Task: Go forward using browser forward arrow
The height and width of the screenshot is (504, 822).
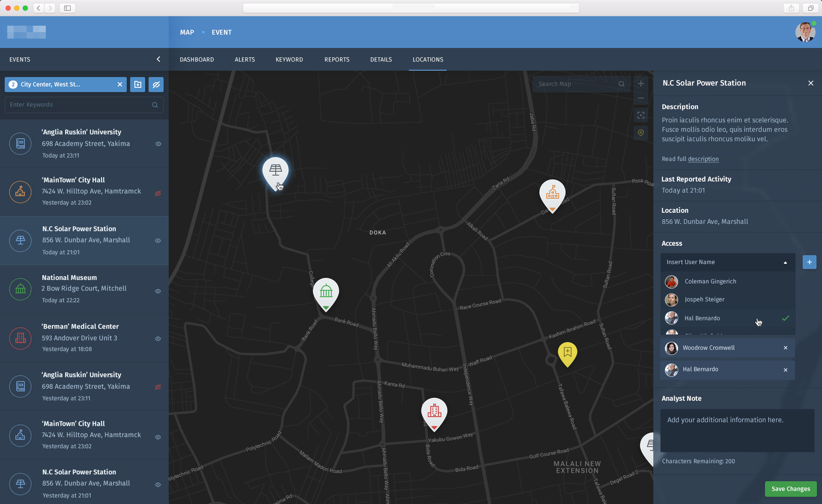Action: (x=50, y=8)
